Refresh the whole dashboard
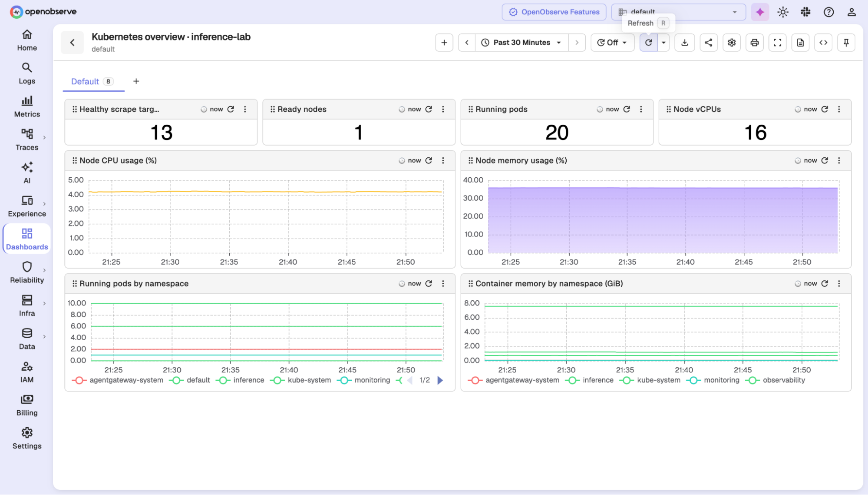Screen dimensions: 868x495 (x=648, y=43)
